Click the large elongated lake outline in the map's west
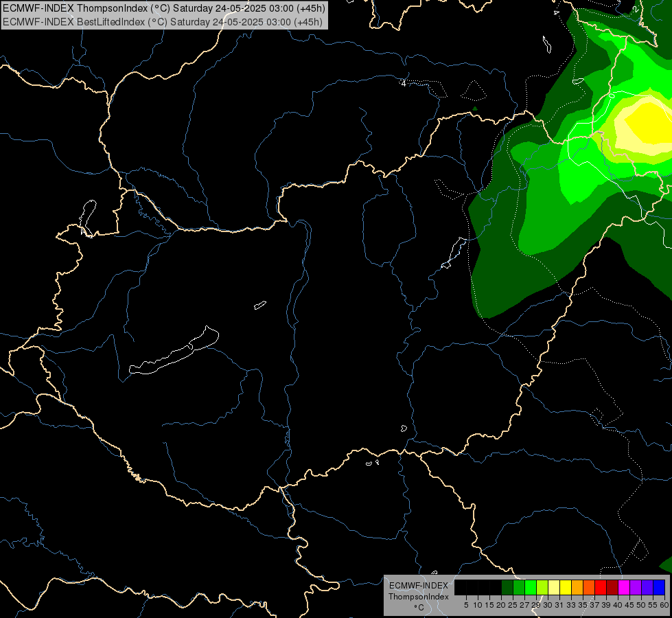Image resolution: width=672 pixels, height=618 pixels. coord(174,352)
